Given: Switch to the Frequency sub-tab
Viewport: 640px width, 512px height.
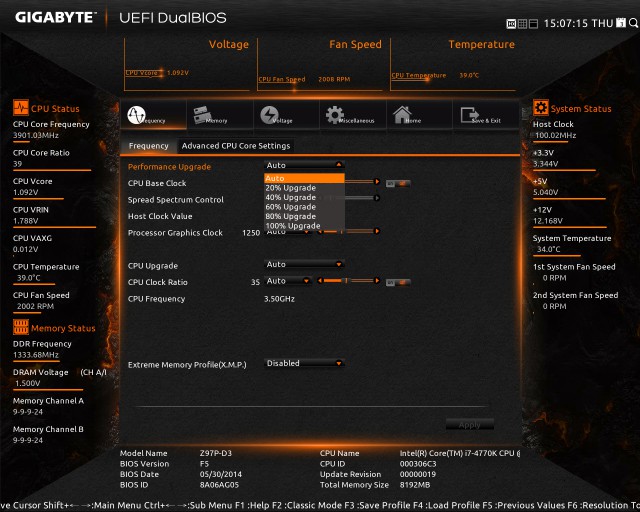Looking at the screenshot, I should pyautogui.click(x=149, y=146).
